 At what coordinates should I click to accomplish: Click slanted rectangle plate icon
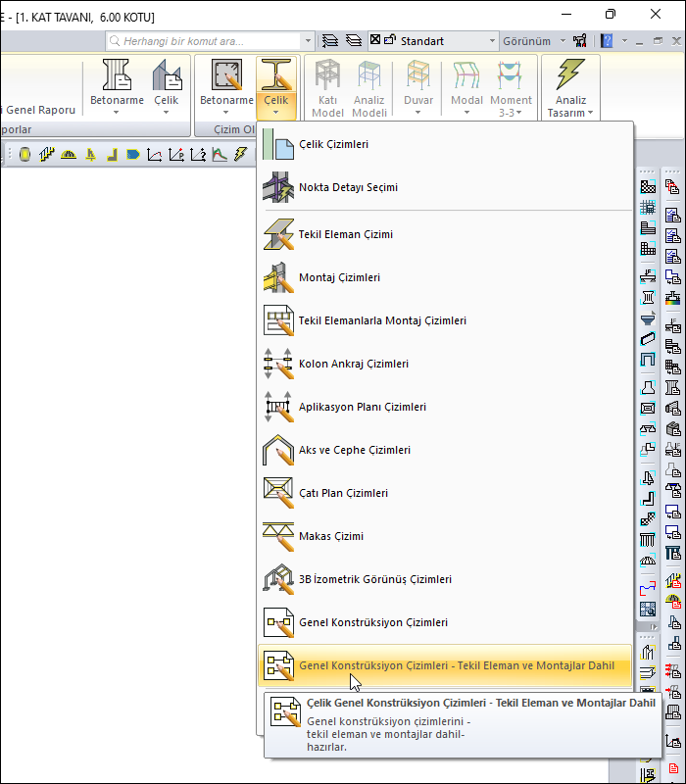tap(648, 339)
